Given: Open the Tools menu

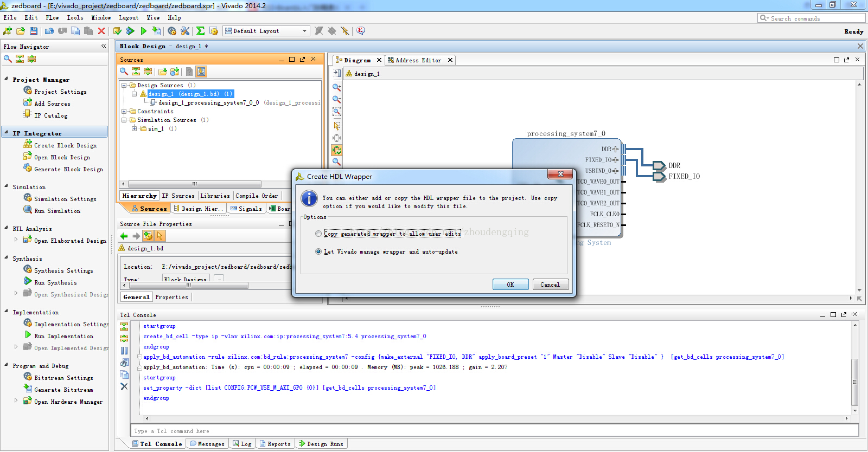Looking at the screenshot, I should tap(75, 17).
